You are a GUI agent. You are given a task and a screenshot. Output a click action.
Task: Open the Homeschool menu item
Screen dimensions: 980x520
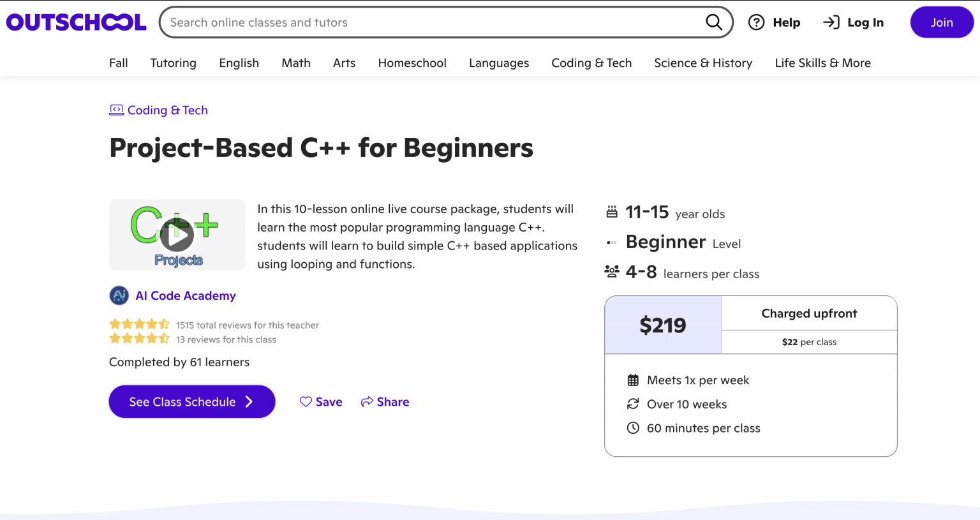point(412,63)
